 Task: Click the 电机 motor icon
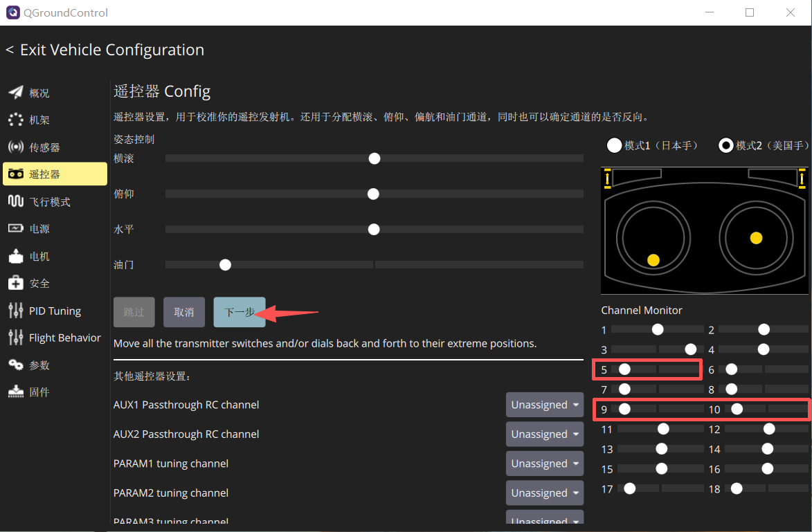click(15, 256)
